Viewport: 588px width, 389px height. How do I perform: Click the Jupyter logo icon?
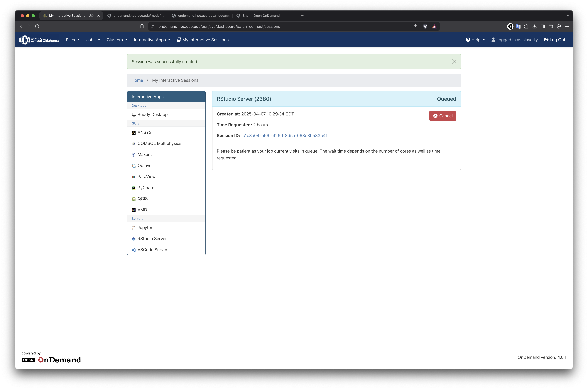134,228
